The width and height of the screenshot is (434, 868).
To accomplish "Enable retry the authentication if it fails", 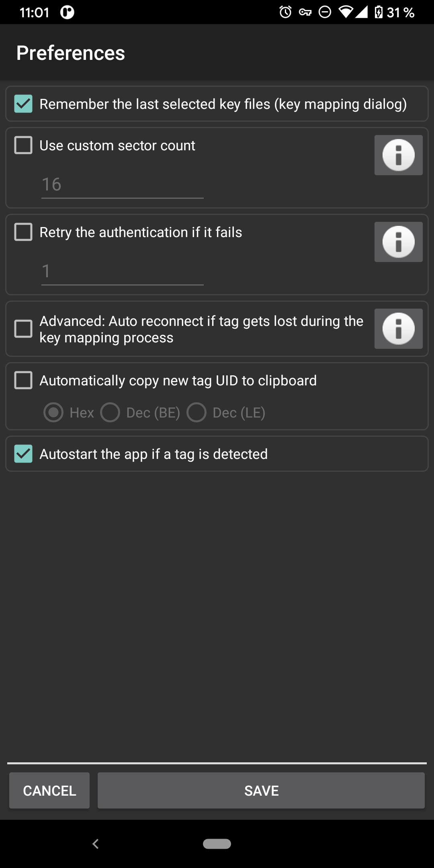I will click(23, 232).
